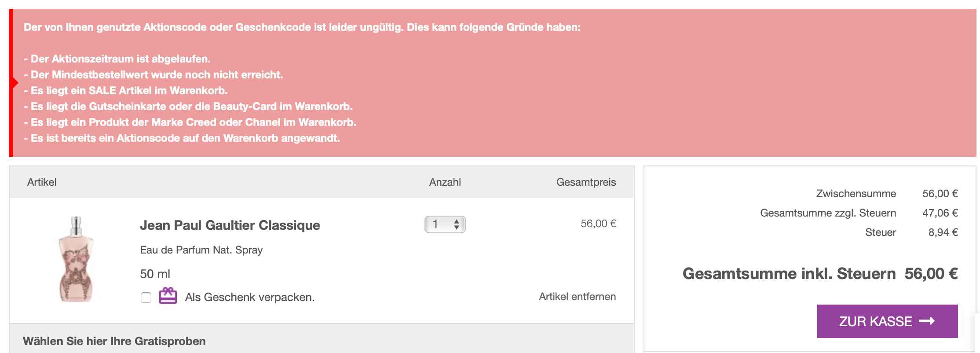Image resolution: width=980 pixels, height=353 pixels.
Task: Open the Jean Paul Gaultier Classique title
Action: click(230, 225)
